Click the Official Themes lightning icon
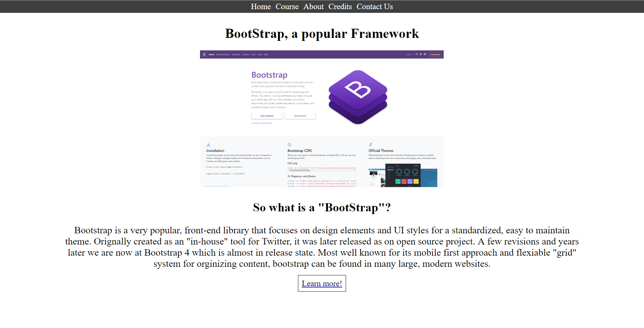 [x=371, y=145]
